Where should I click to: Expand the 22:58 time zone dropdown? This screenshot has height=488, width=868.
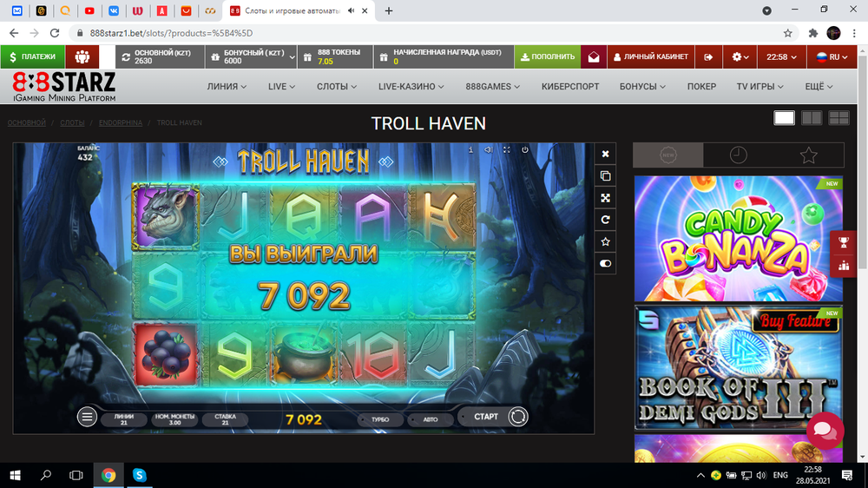coord(781,56)
